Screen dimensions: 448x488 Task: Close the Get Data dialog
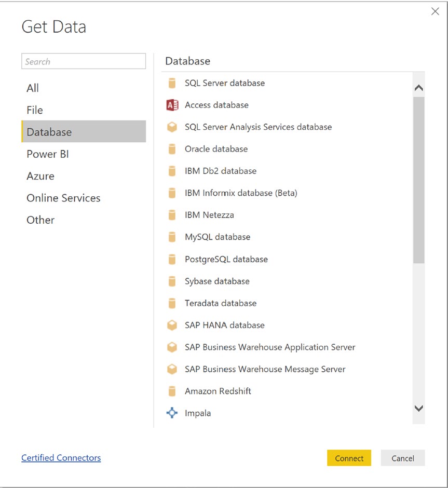click(435, 11)
